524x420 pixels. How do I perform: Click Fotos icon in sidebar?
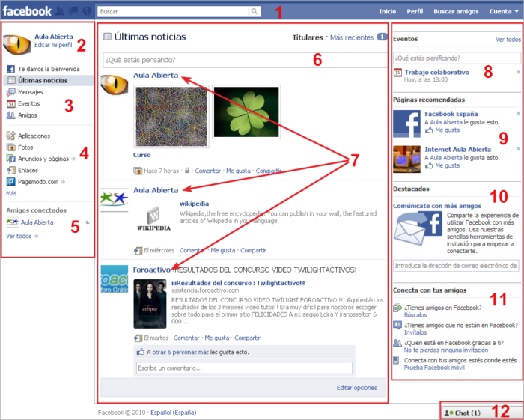point(11,147)
